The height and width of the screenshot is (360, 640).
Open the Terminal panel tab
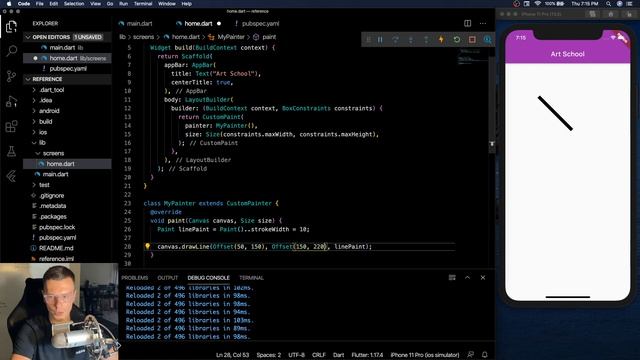[x=251, y=278]
